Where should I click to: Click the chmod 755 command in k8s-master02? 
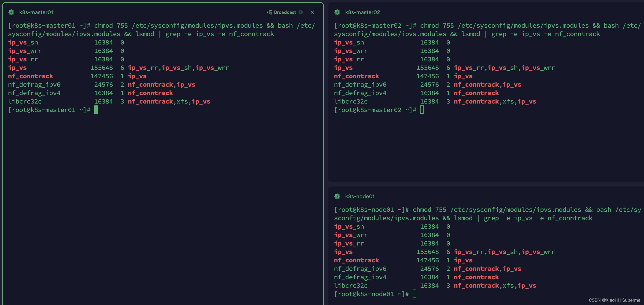[x=488, y=30]
